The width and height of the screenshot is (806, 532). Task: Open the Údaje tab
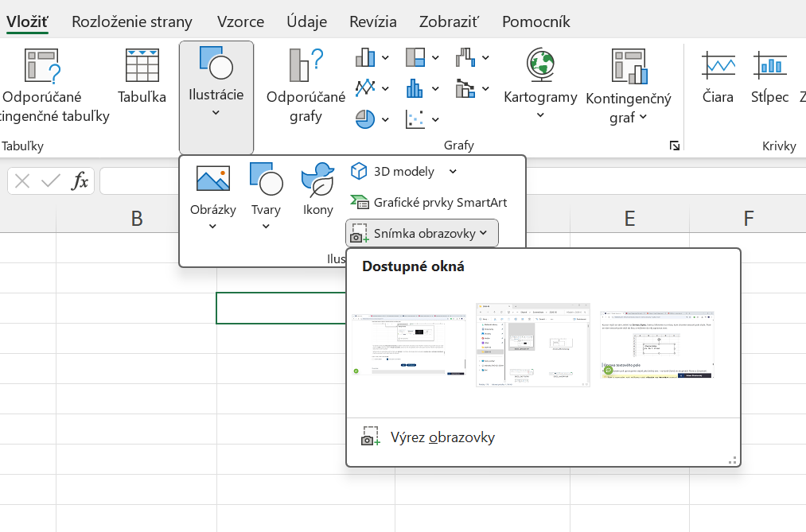tap(307, 21)
